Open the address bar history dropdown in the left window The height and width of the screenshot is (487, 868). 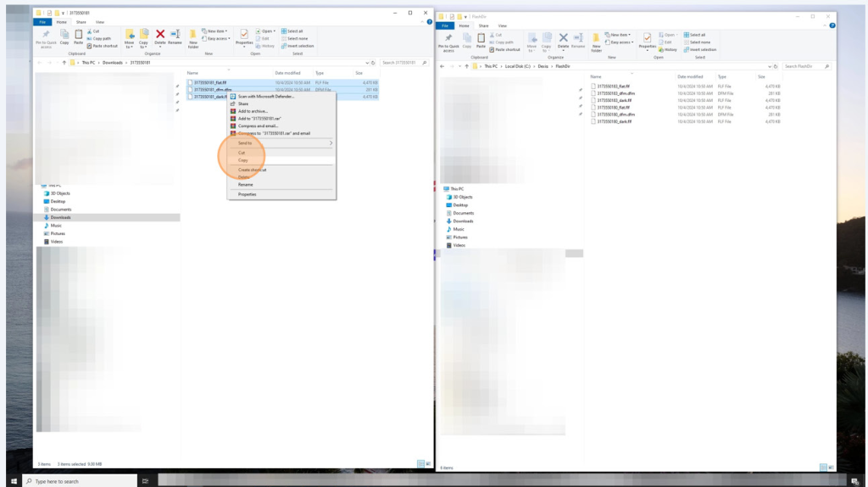tap(369, 63)
